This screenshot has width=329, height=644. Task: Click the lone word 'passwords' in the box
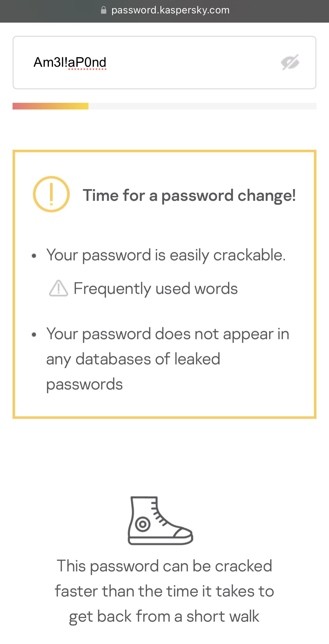[84, 384]
